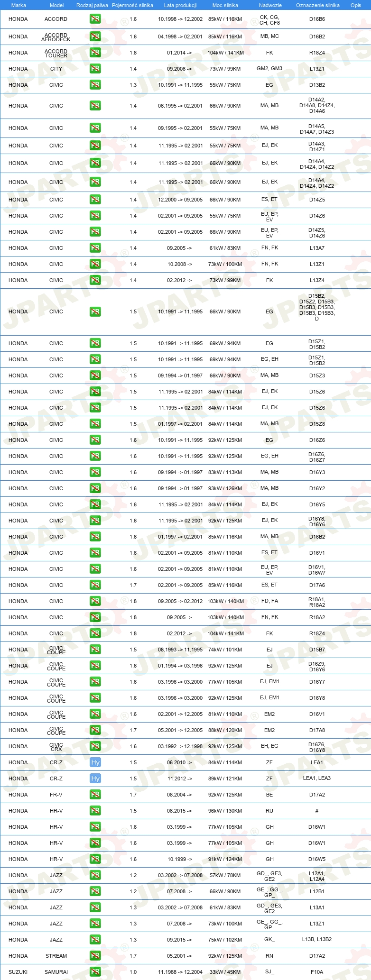Image resolution: width=371 pixels, height=980 pixels.
Task: Select the D17A6 engine code cell
Action: 317,585
